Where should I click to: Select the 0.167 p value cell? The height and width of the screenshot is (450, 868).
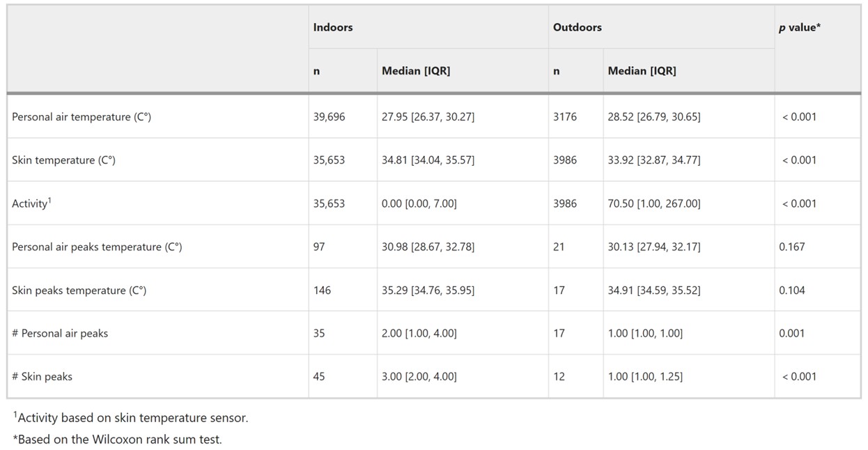point(791,247)
